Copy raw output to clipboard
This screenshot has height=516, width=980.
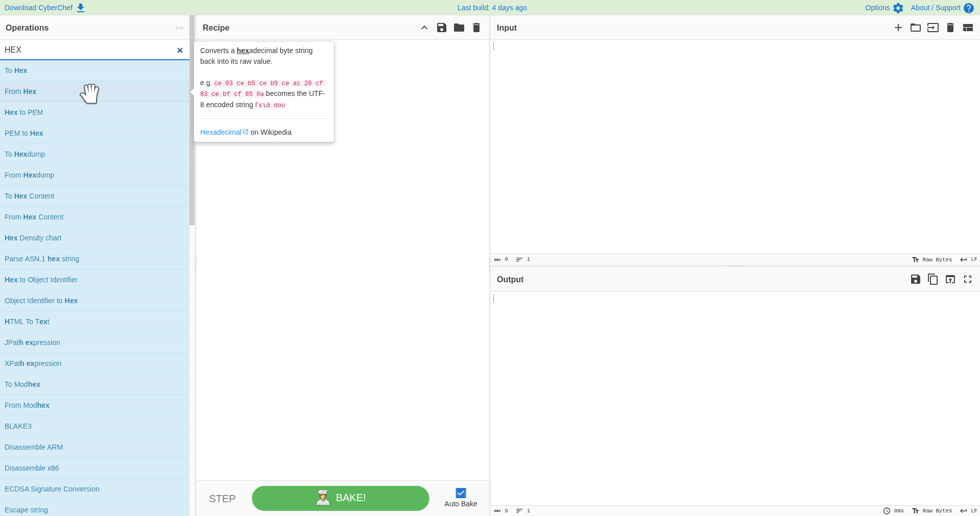pyautogui.click(x=933, y=279)
